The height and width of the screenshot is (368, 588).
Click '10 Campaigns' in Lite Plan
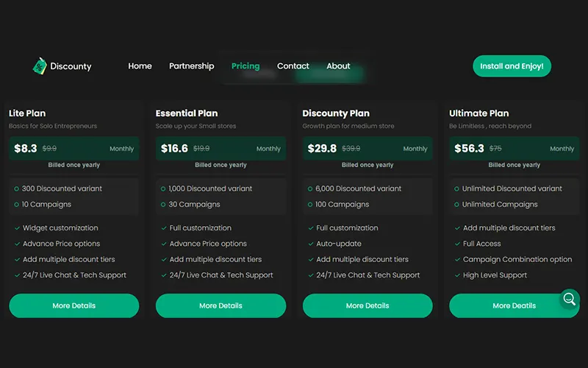pos(46,205)
